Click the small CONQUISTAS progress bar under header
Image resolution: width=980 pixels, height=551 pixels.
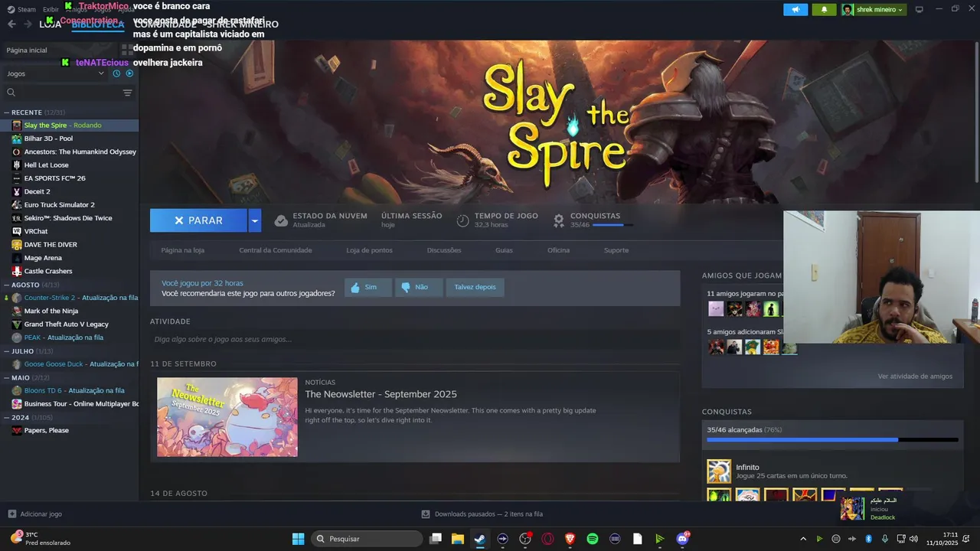pyautogui.click(x=612, y=225)
